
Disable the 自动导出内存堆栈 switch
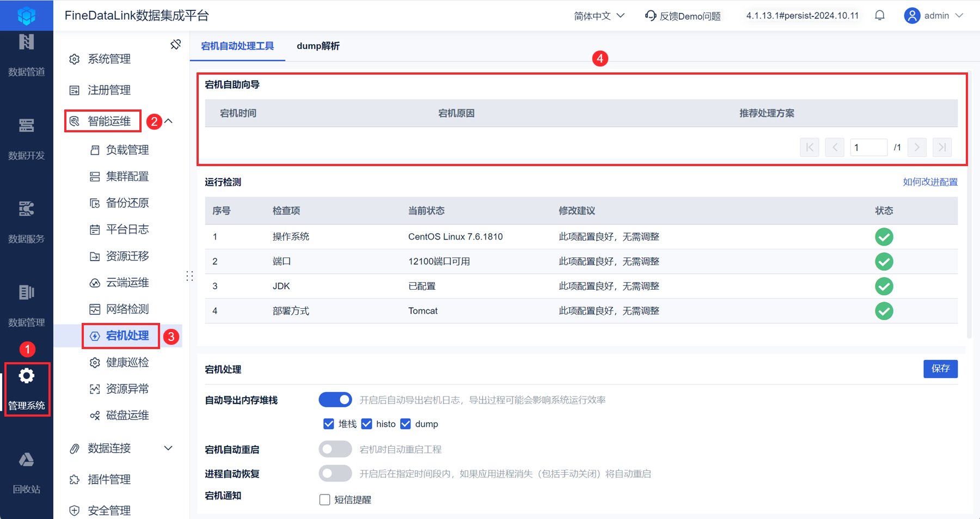click(335, 400)
